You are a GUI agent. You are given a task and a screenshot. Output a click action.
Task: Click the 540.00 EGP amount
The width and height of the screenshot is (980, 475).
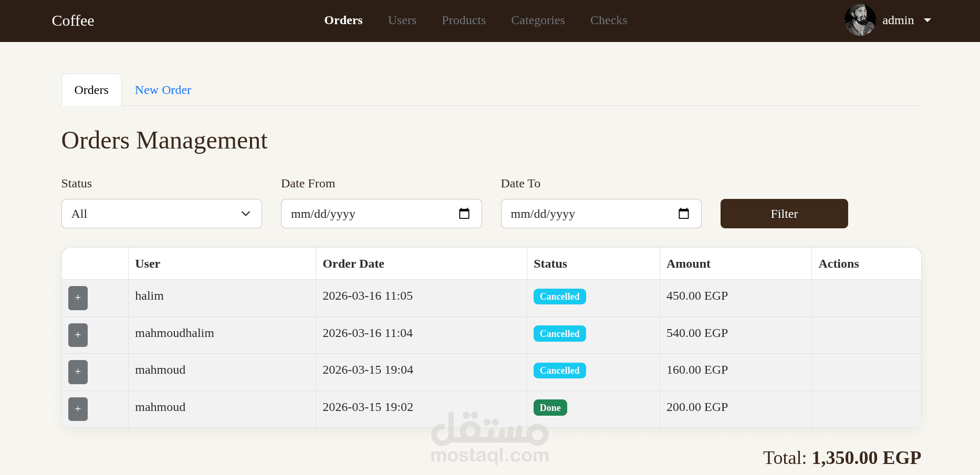[697, 333]
